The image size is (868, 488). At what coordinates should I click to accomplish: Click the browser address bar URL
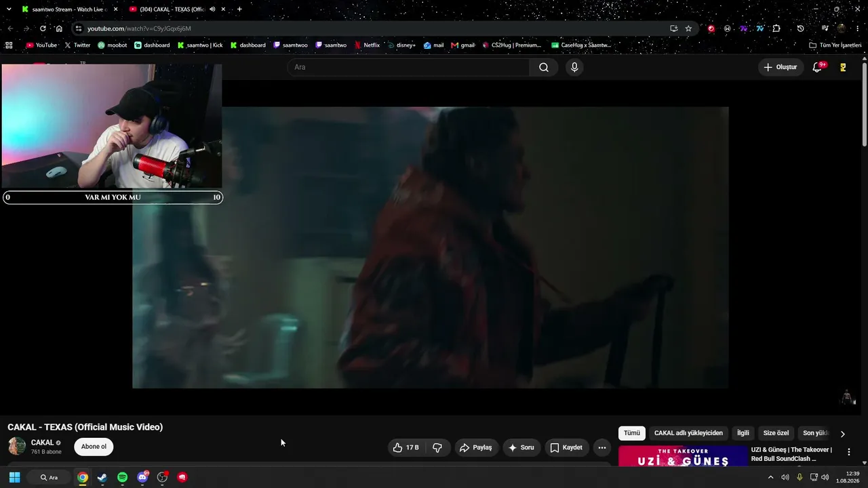[139, 28]
